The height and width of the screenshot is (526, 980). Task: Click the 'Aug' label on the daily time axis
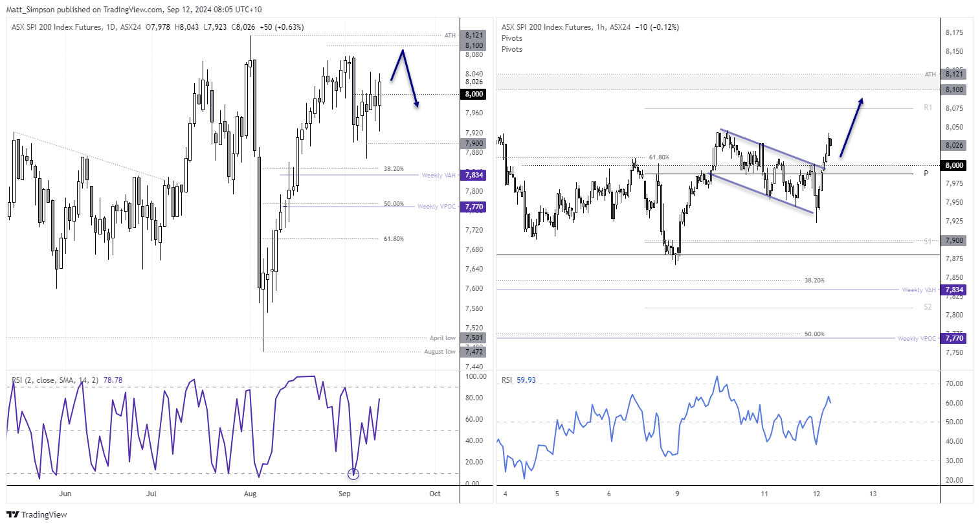point(250,494)
